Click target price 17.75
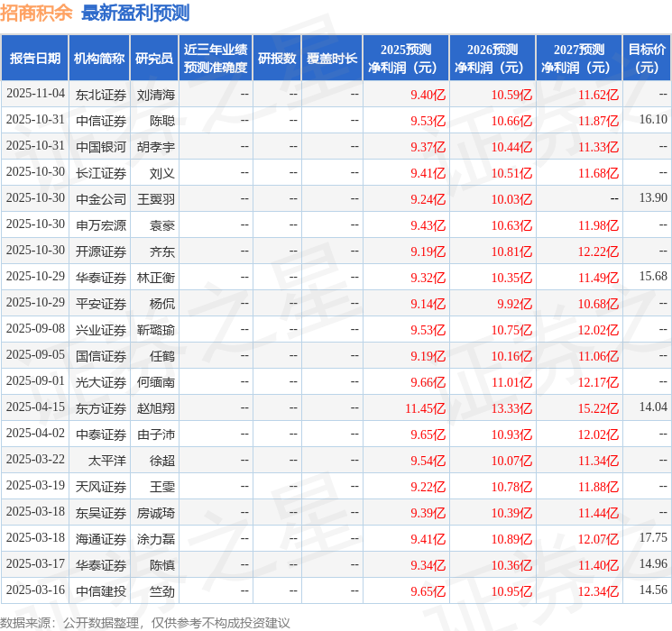The height and width of the screenshot is (631, 672). (x=653, y=537)
